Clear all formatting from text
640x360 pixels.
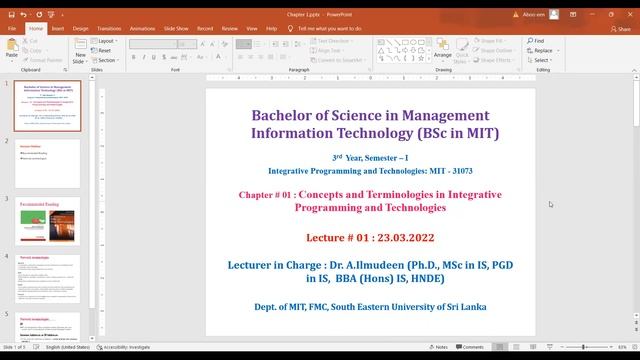[x=224, y=44]
